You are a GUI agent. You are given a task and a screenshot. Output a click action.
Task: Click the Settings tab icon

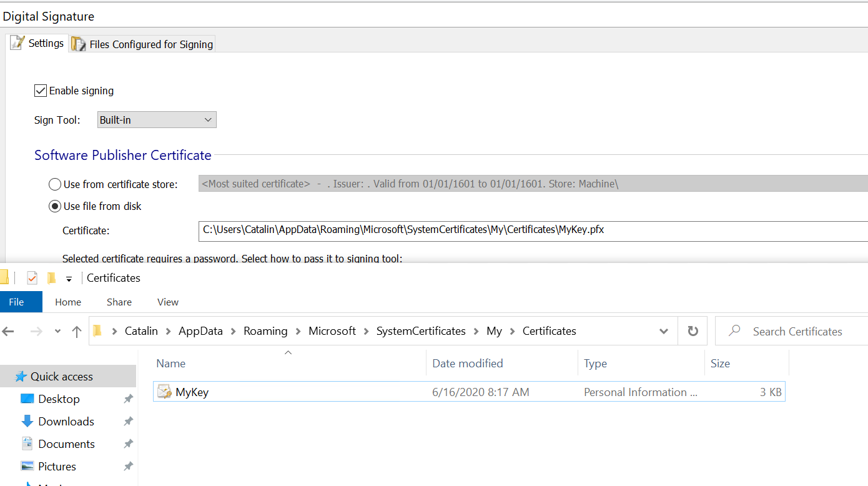pyautogui.click(x=17, y=43)
